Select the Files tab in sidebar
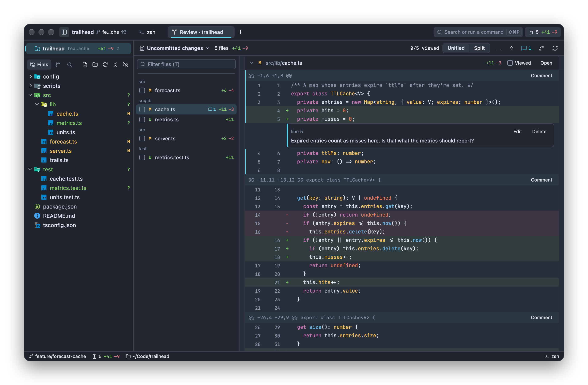The width and height of the screenshot is (588, 385). [39, 65]
